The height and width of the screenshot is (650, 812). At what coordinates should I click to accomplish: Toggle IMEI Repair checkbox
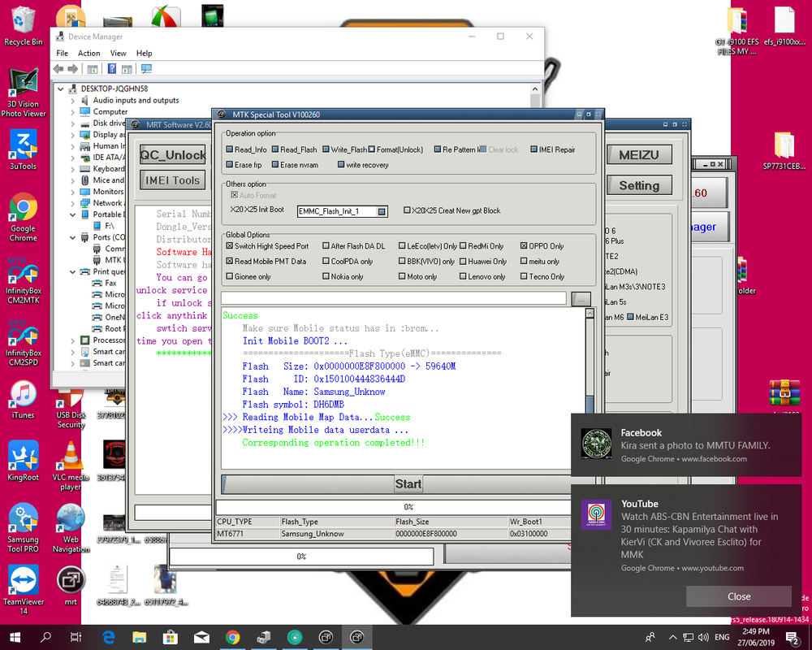point(534,149)
